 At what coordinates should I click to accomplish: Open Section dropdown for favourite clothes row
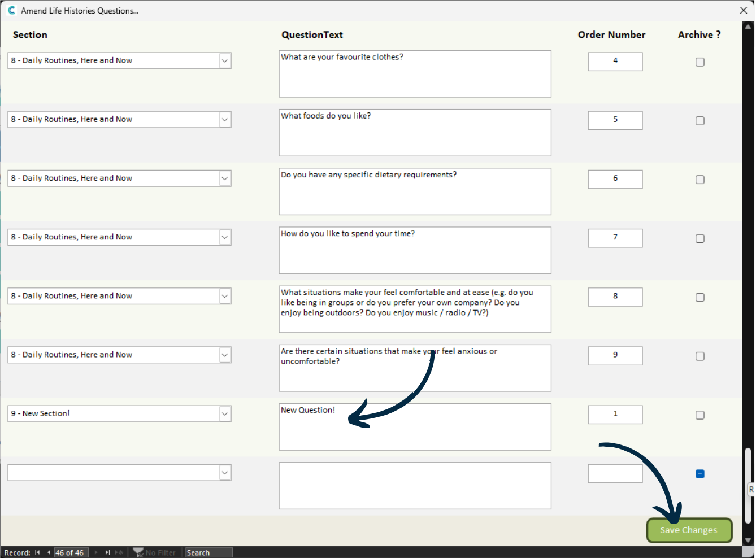click(225, 60)
